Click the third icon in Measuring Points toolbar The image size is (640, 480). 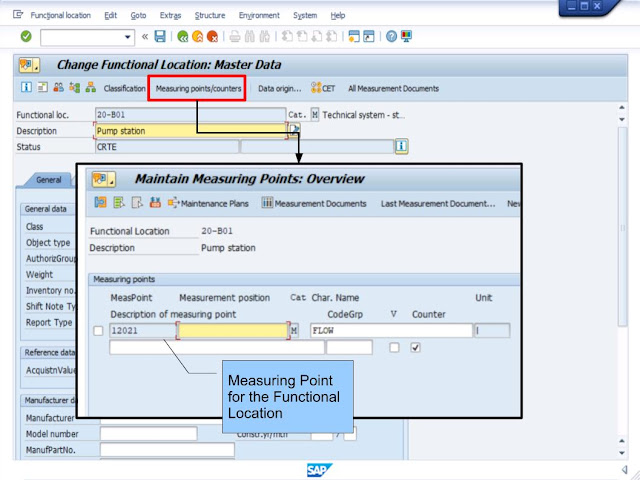point(137,202)
